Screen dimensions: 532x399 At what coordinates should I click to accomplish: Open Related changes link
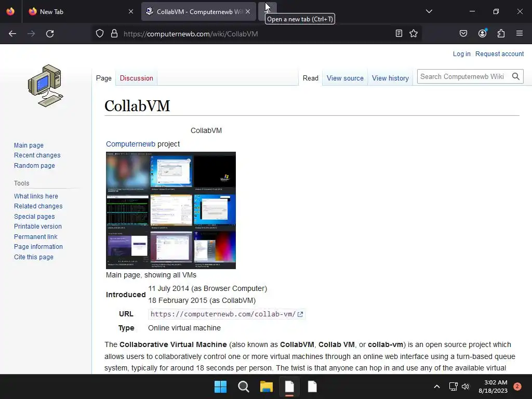point(38,206)
